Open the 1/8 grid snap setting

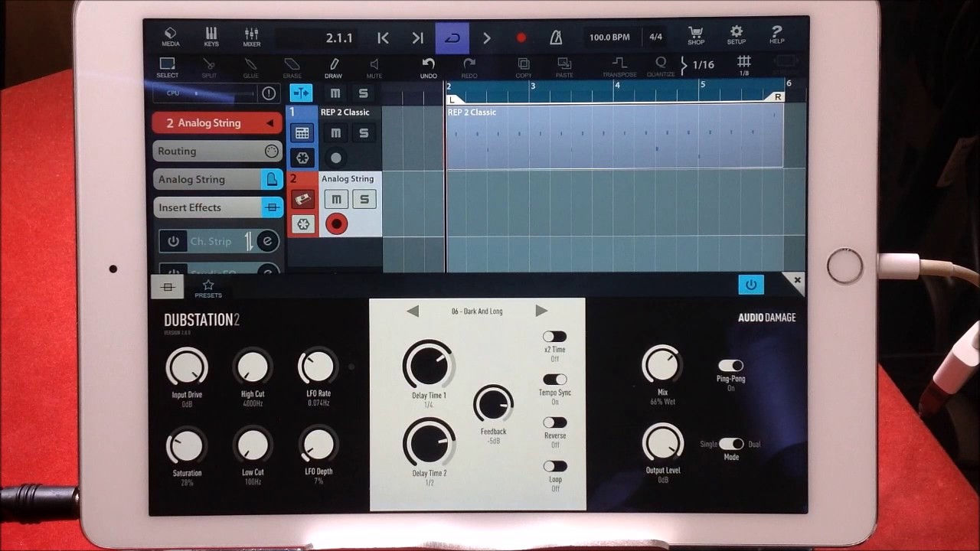point(743,66)
